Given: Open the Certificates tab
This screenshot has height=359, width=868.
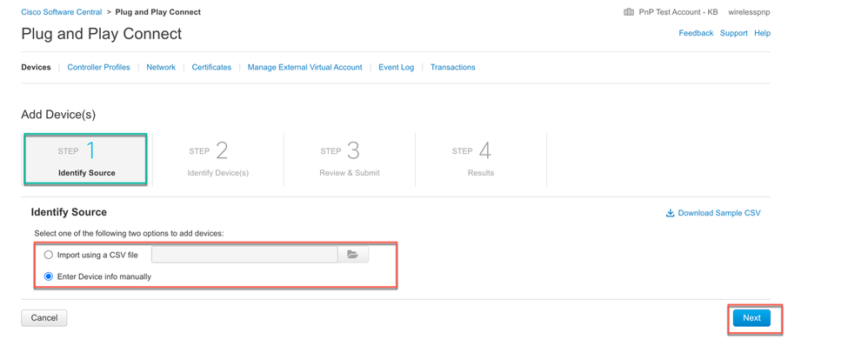Looking at the screenshot, I should [x=211, y=67].
